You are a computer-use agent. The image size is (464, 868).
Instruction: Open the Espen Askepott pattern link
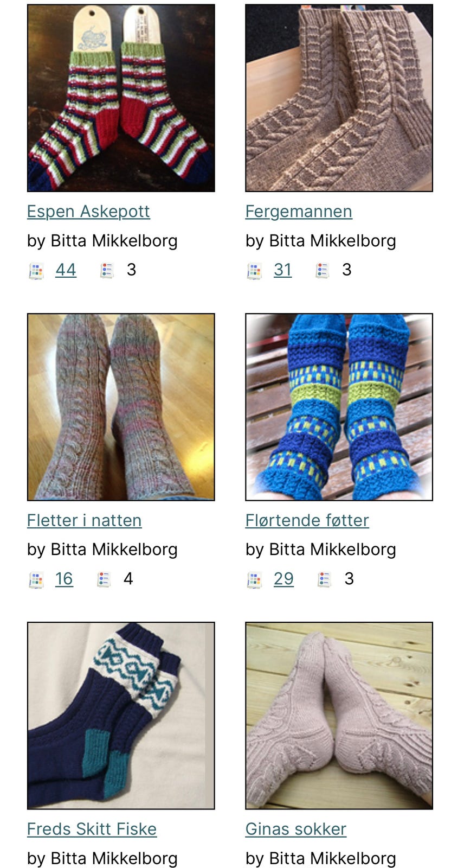[x=88, y=212]
